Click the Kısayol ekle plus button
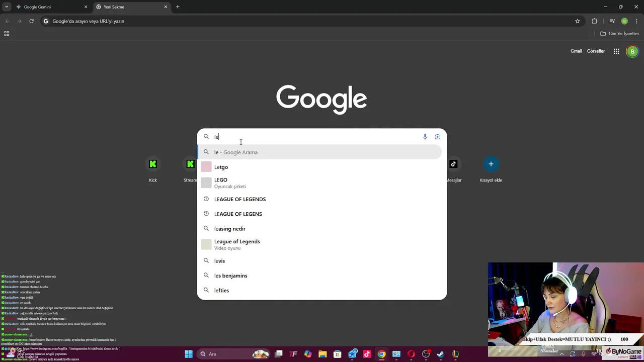The width and height of the screenshot is (644, 362). tap(491, 164)
